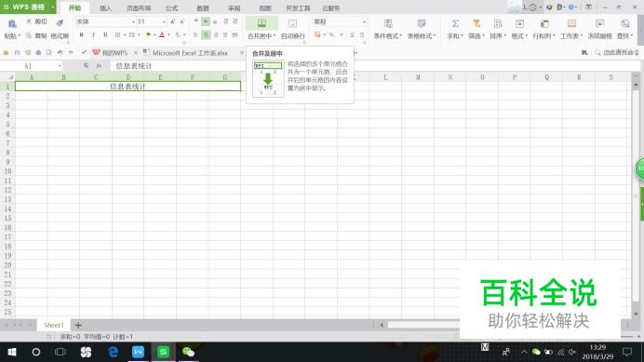Screen dimensions: 644x362
Task: Click the 冻结窗格 freeze panes icon
Action: pos(599,24)
